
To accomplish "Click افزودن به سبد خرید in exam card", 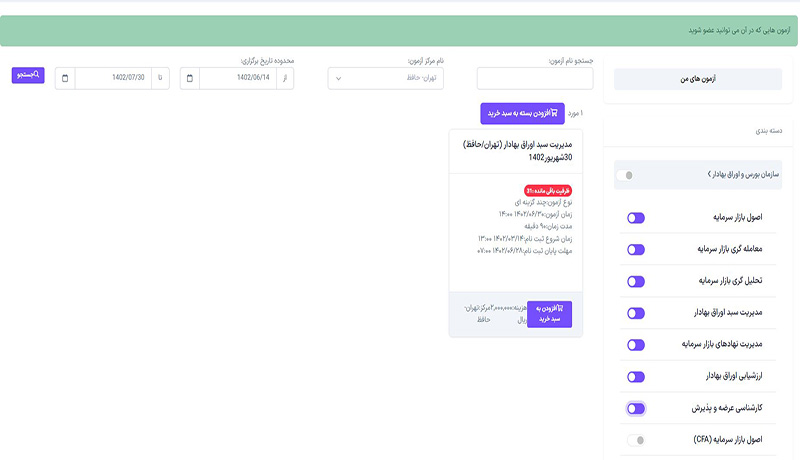I will (549, 314).
